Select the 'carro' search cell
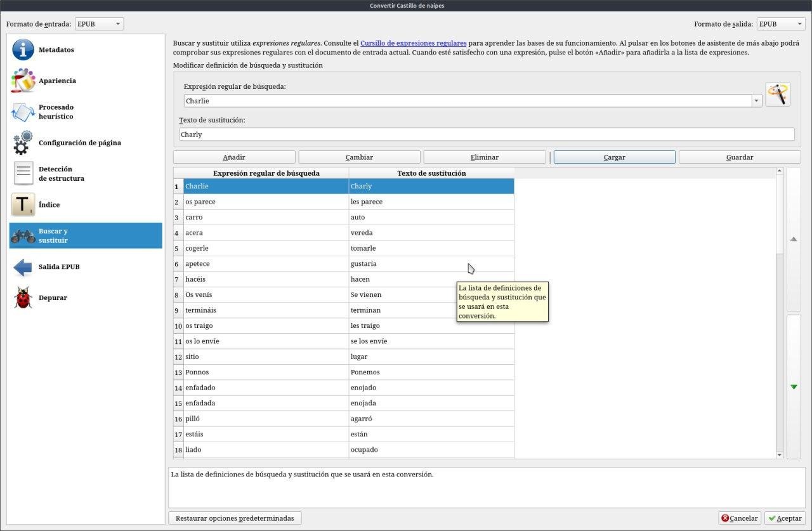This screenshot has height=531, width=812. pyautogui.click(x=266, y=217)
